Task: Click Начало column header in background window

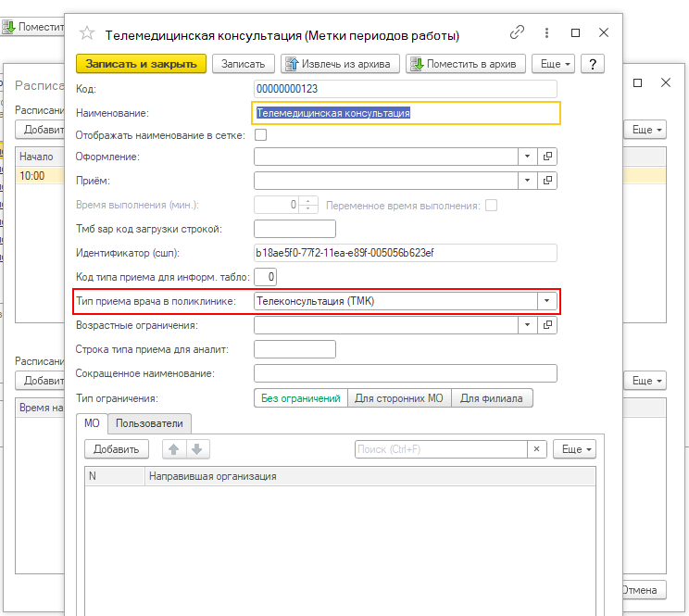Action: tap(40, 157)
